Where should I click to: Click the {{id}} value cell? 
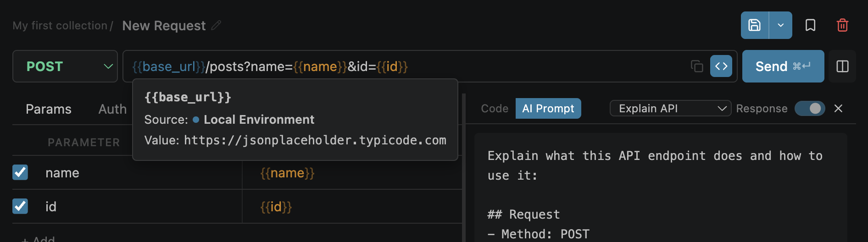click(352, 207)
